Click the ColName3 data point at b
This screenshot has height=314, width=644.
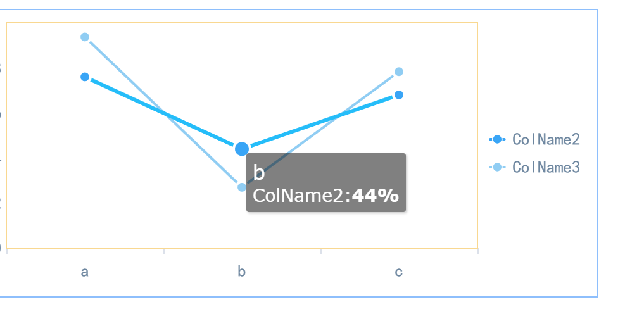242,187
